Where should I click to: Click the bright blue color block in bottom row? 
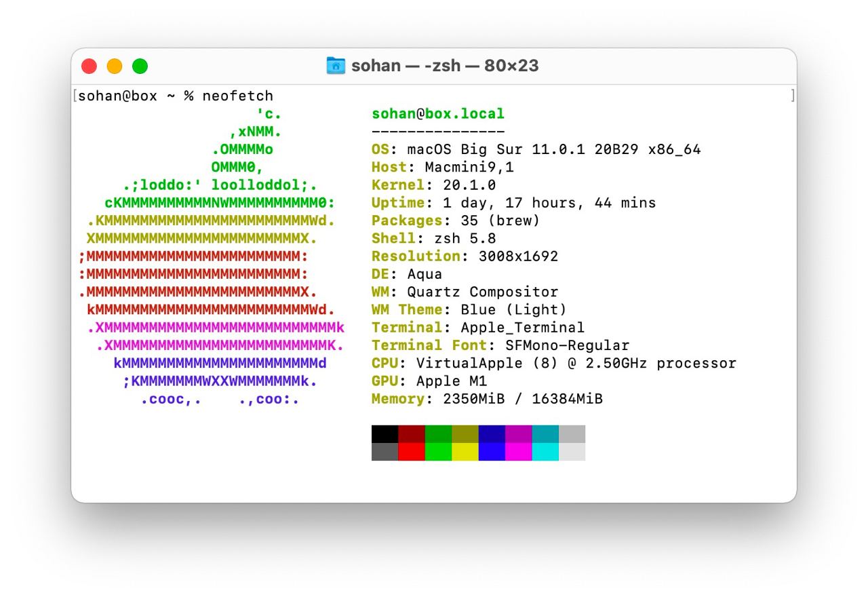492,452
